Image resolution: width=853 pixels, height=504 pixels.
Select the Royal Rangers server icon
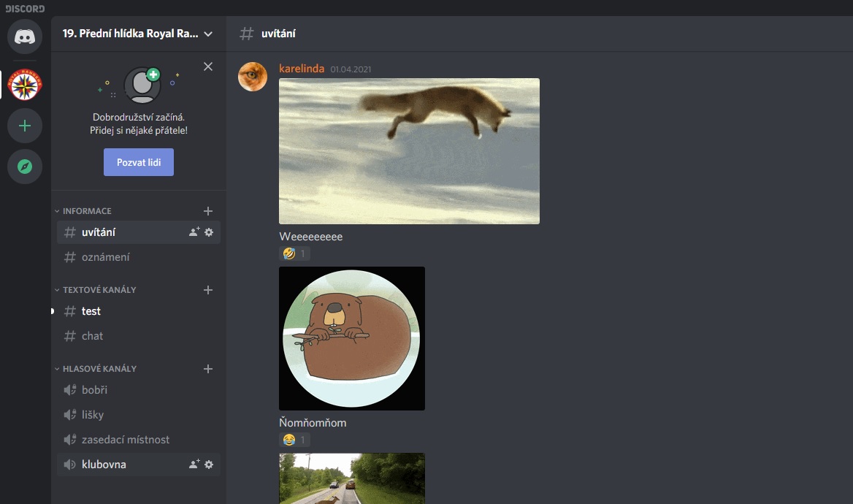point(25,86)
